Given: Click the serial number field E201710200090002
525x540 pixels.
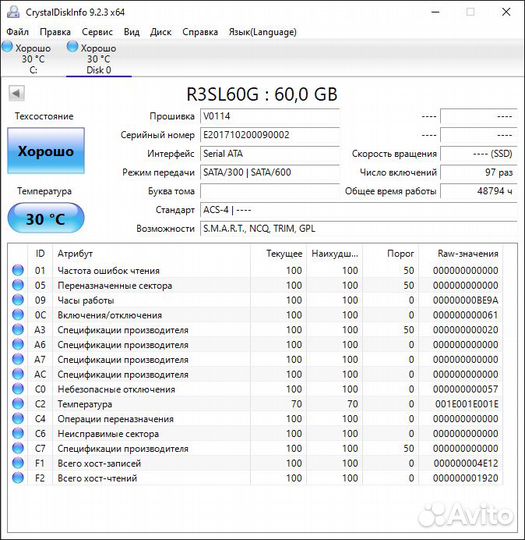Looking at the screenshot, I should click(x=270, y=135).
